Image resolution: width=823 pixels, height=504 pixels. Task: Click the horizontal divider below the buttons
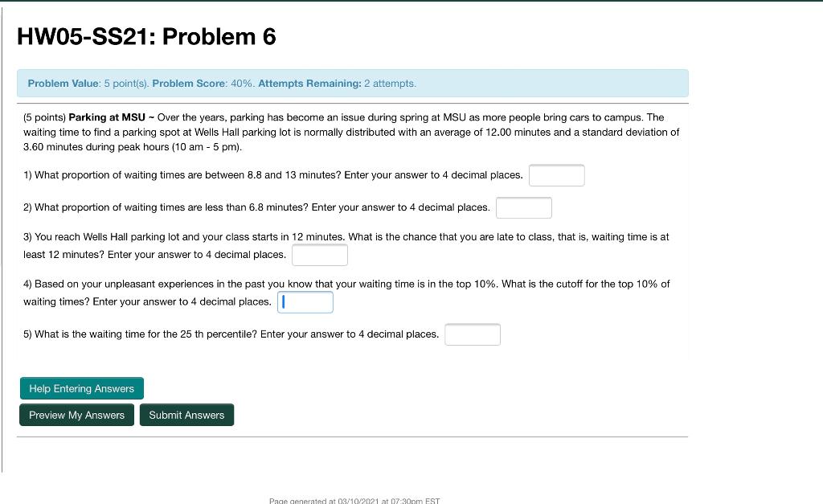(352, 436)
